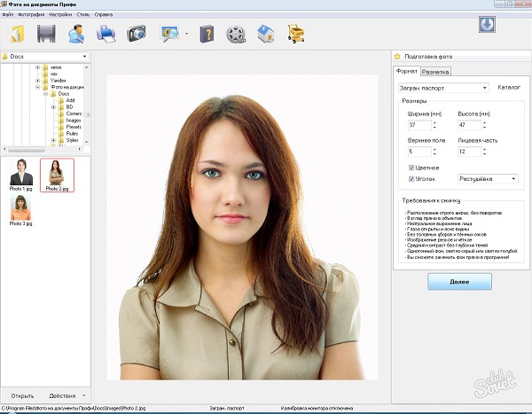Switch to the Формат tab

406,71
